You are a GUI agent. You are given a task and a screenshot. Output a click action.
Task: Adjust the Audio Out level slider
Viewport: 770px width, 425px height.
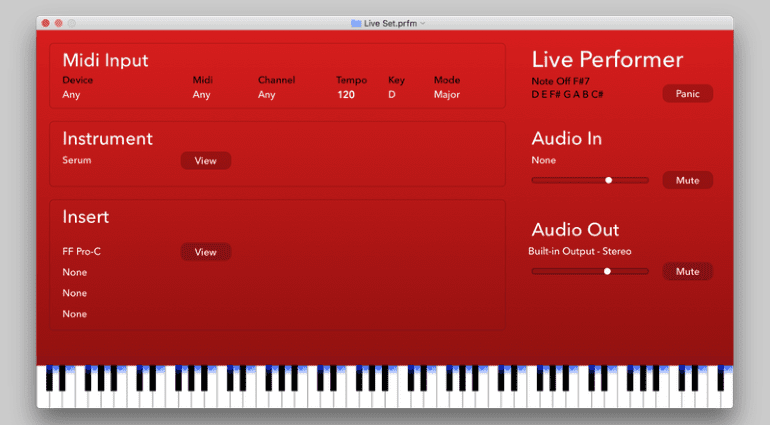coord(607,271)
